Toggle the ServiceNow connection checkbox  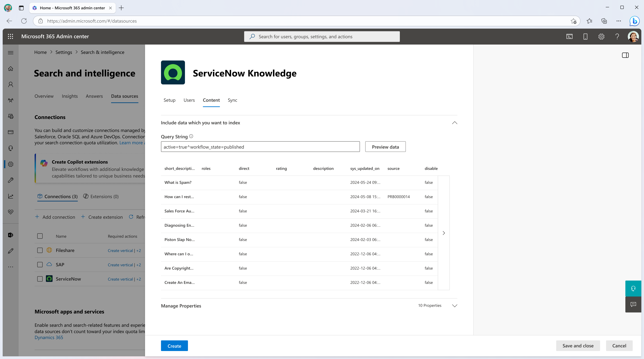tap(40, 279)
